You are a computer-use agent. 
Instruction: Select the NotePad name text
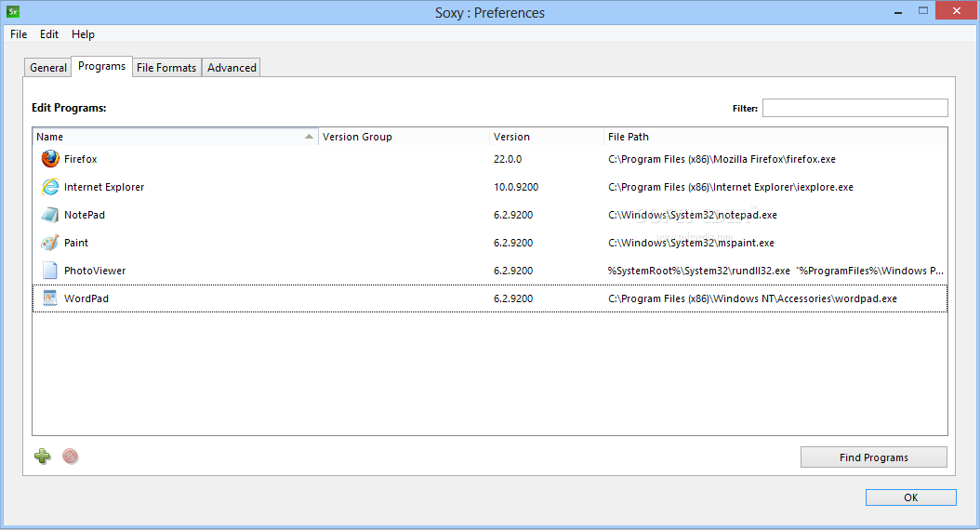pos(85,215)
